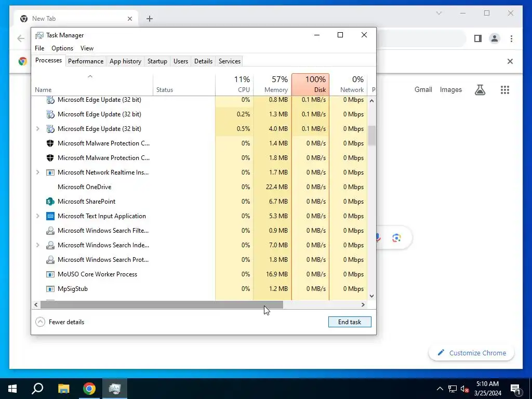Open taskbar Search magnifier
532x399 pixels.
(x=37, y=389)
